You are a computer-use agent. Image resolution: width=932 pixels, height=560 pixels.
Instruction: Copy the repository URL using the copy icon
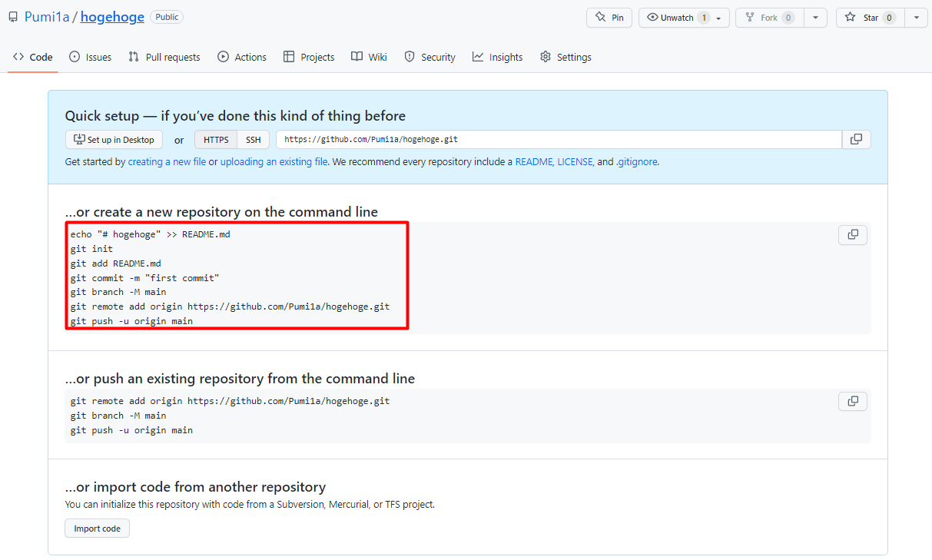point(855,139)
